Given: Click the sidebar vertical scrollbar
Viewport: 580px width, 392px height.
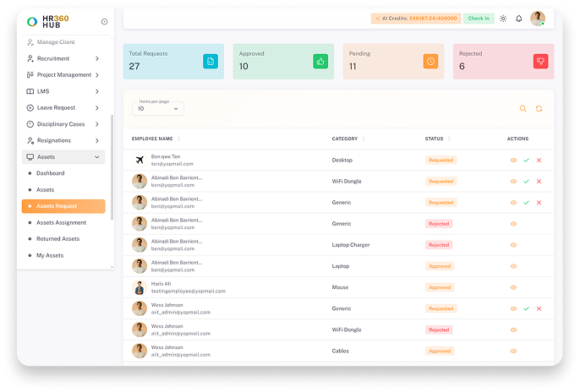Looking at the screenshot, I should [112, 167].
